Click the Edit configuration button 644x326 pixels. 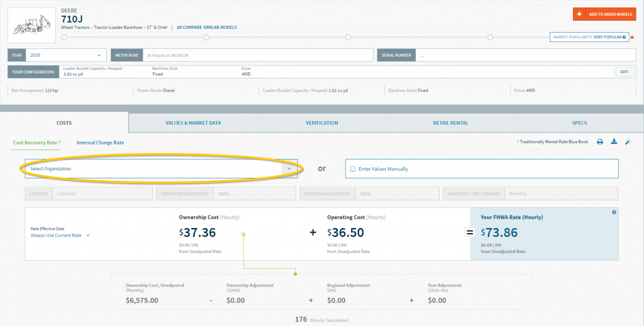(x=625, y=72)
